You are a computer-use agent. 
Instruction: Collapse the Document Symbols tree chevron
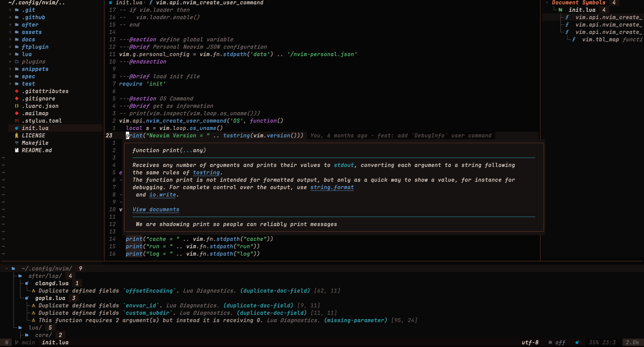(547, 3)
